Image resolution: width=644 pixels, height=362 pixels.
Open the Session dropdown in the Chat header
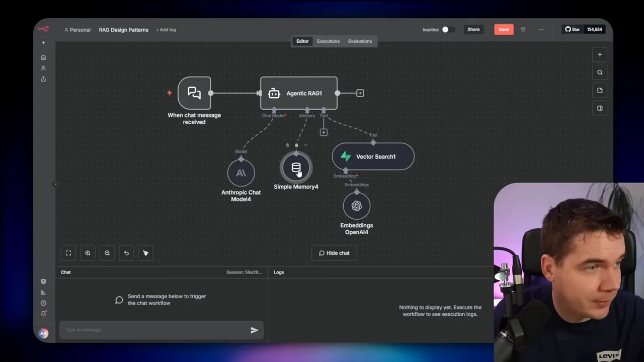[244, 272]
